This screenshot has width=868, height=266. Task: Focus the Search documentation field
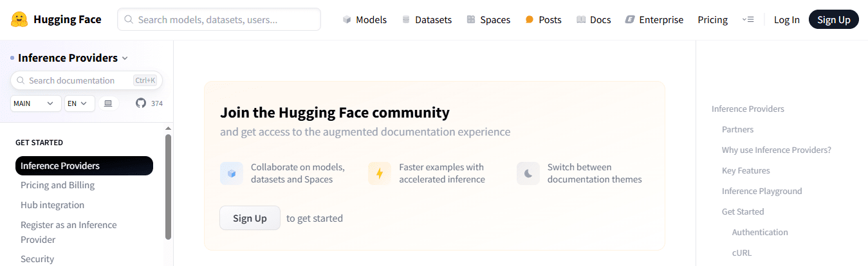point(86,80)
